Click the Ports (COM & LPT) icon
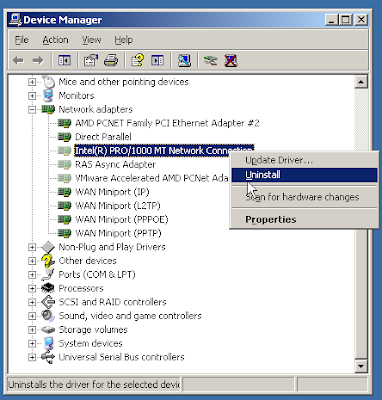The image size is (382, 400). coord(48,275)
